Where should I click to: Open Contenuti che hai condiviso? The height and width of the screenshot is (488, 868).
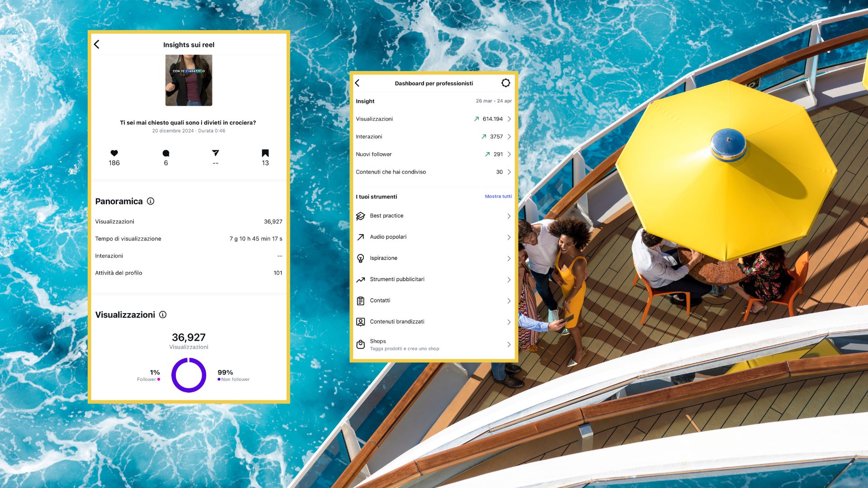(391, 172)
